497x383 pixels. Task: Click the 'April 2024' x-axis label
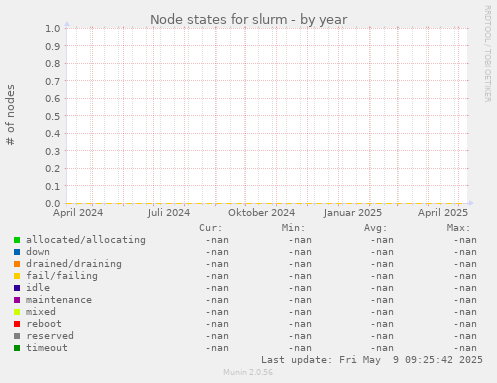click(x=78, y=213)
